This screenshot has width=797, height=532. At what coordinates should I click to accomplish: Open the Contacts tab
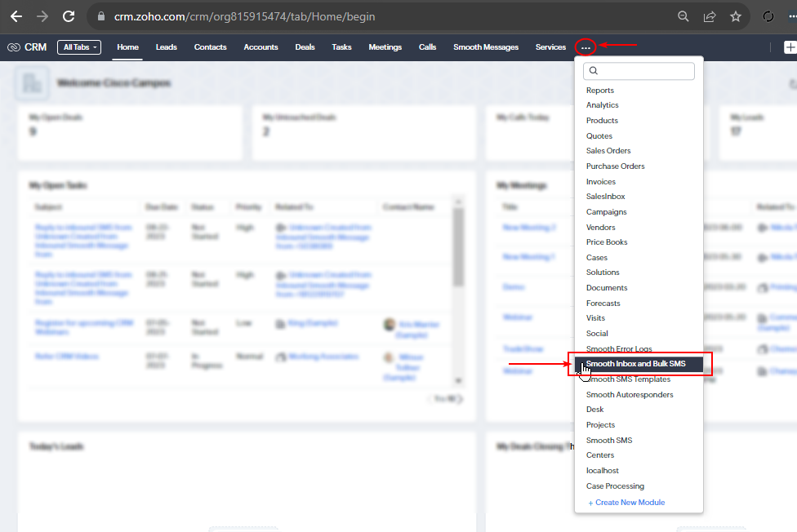211,47
